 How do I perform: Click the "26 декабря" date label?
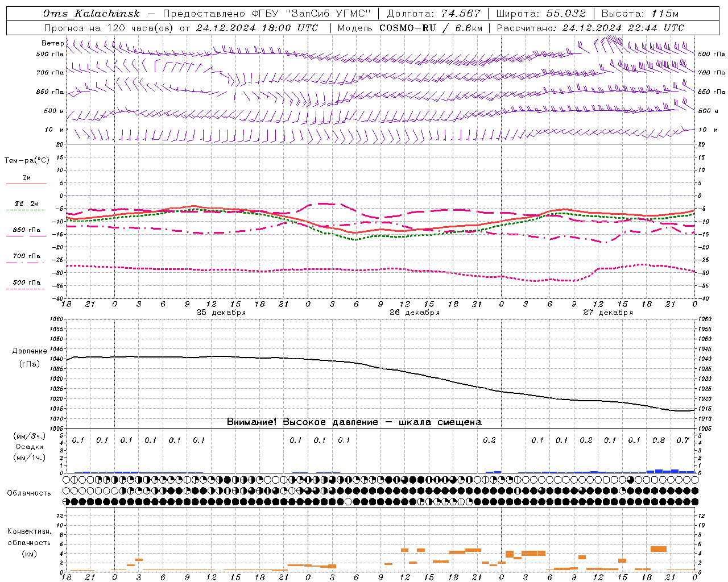pos(415,313)
